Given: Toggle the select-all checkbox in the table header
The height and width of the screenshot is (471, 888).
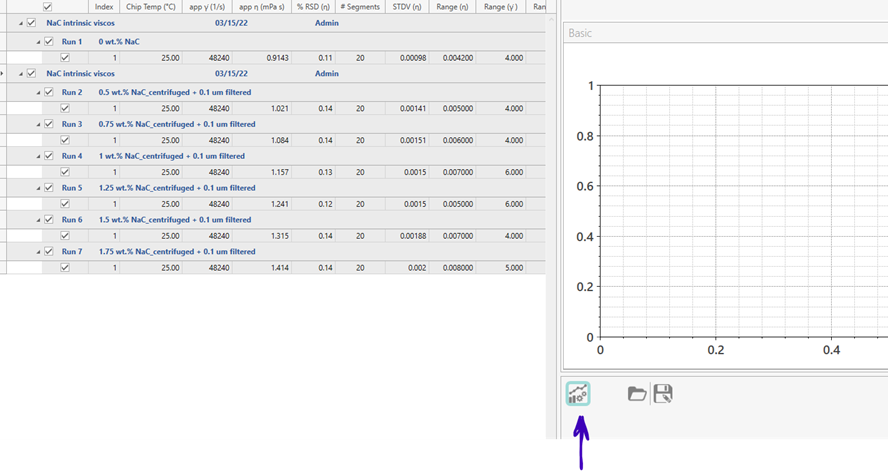Looking at the screenshot, I should pos(47,7).
